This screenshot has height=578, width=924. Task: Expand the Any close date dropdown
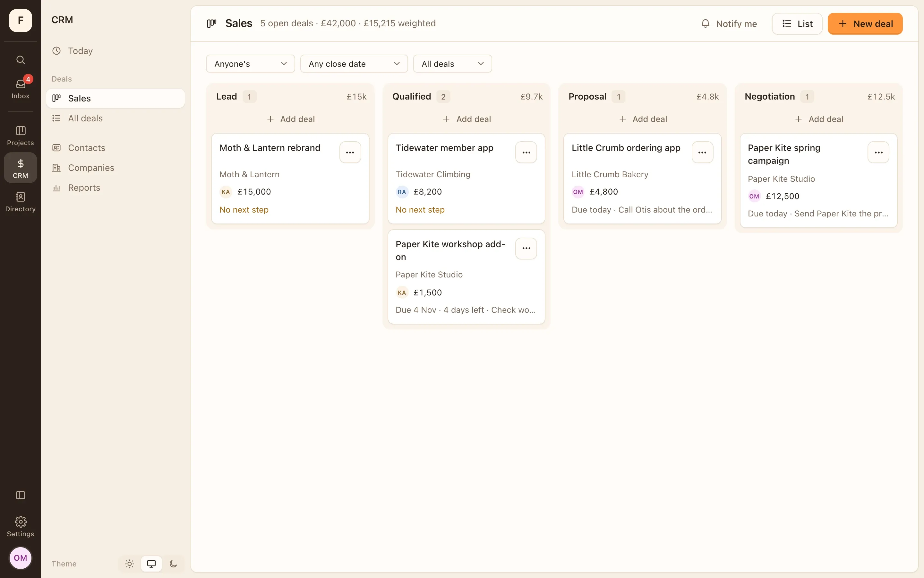click(354, 64)
